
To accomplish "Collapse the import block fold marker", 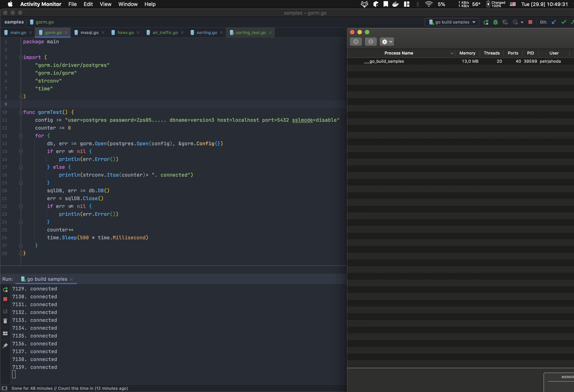I will pyautogui.click(x=21, y=57).
